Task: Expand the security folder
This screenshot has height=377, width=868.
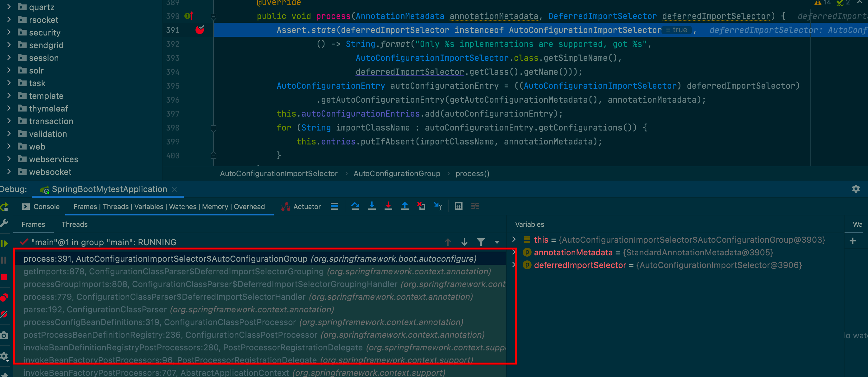Action: (9, 32)
